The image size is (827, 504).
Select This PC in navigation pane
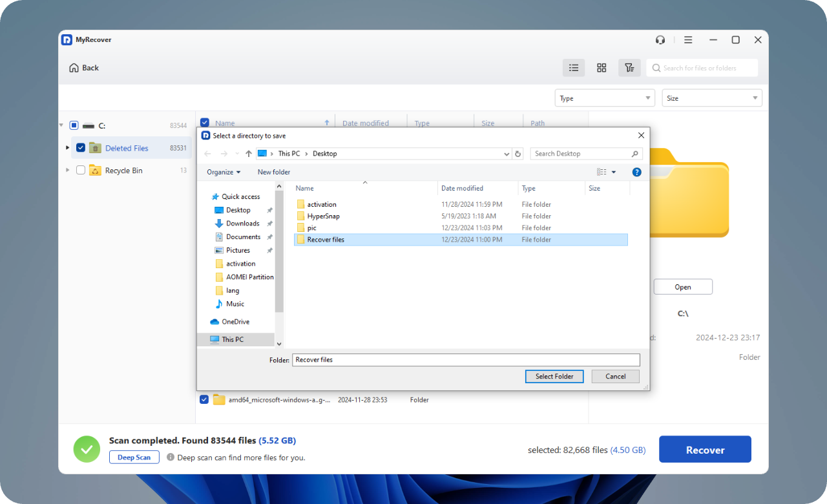[x=233, y=339]
